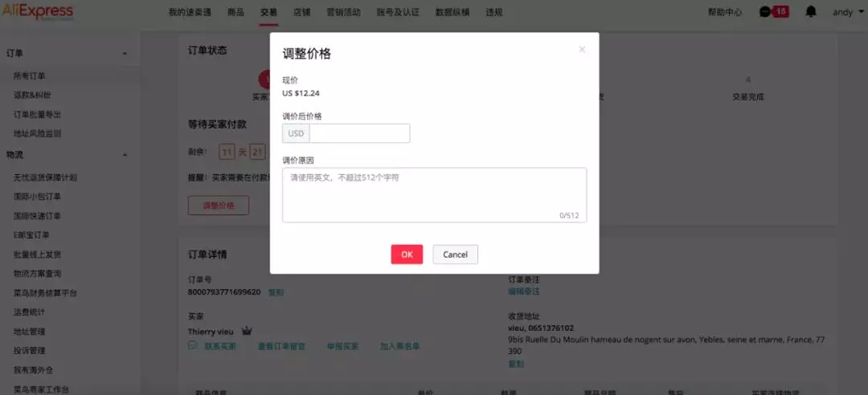Close the 调整价格 dialog with X
The image size is (868, 395).
[x=582, y=50]
